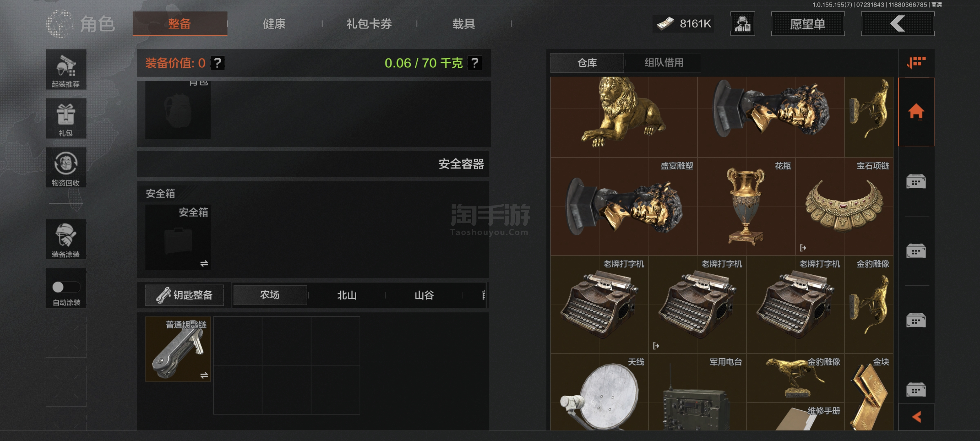Expand the first extra storage box icon
Image resolution: width=980 pixels, height=441 pixels.
pyautogui.click(x=916, y=182)
